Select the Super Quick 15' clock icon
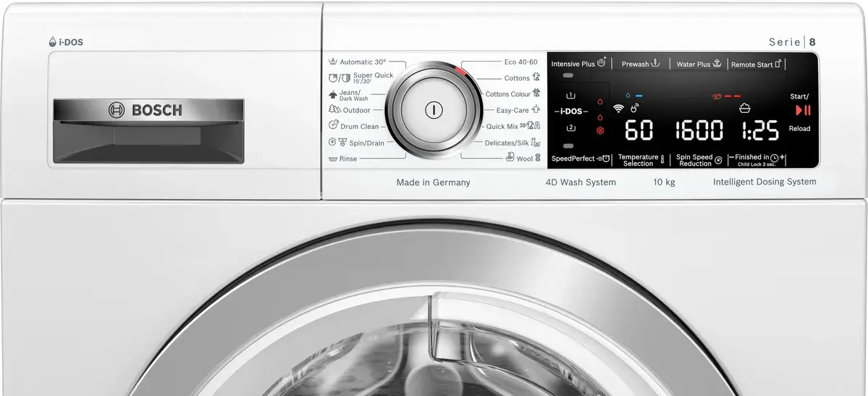Image resolution: width=868 pixels, height=396 pixels. [333, 78]
